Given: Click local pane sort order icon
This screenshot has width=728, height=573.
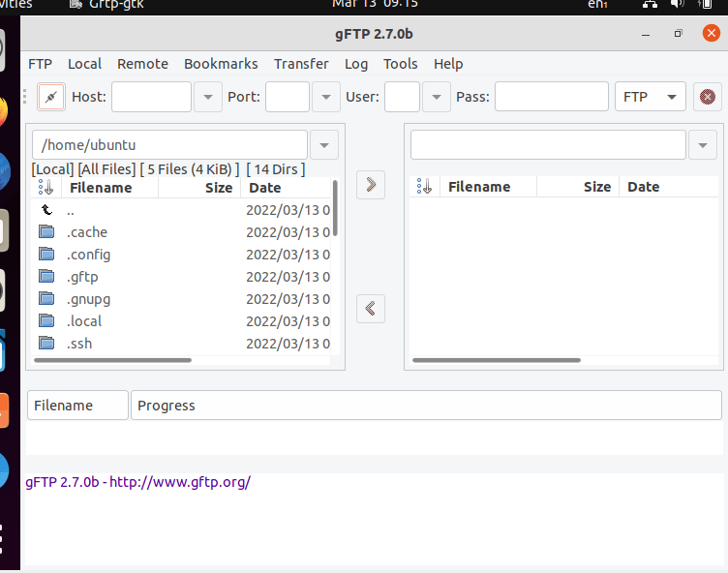Looking at the screenshot, I should click(45, 188).
